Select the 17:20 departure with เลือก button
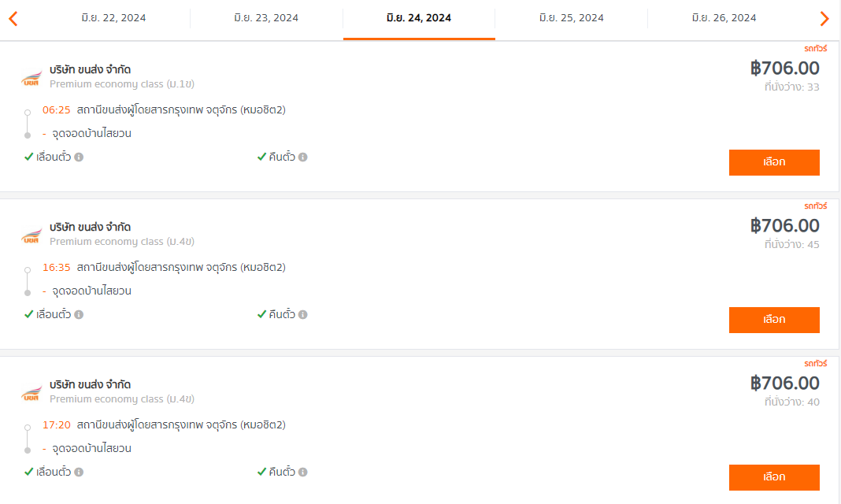 click(774, 478)
